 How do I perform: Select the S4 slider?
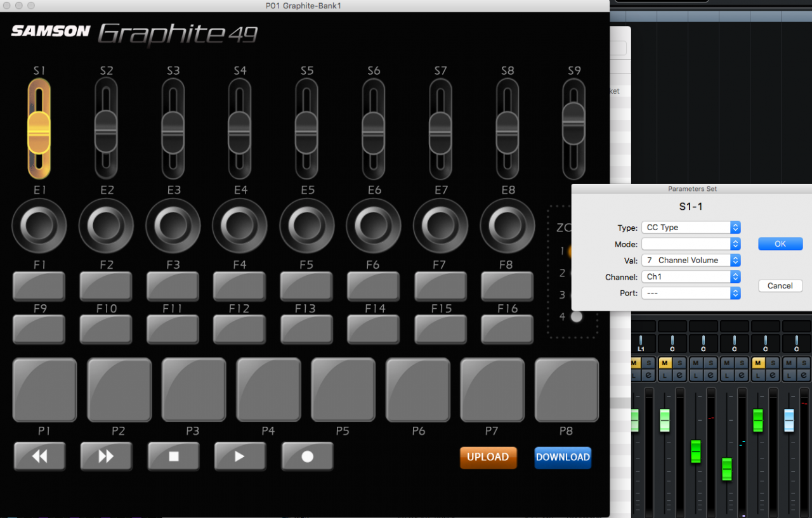(240, 129)
